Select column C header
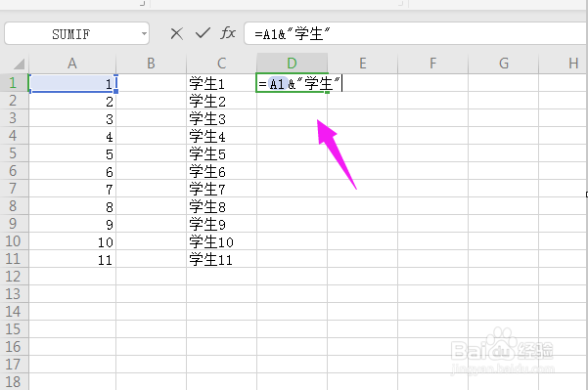588x390 pixels. (x=222, y=64)
